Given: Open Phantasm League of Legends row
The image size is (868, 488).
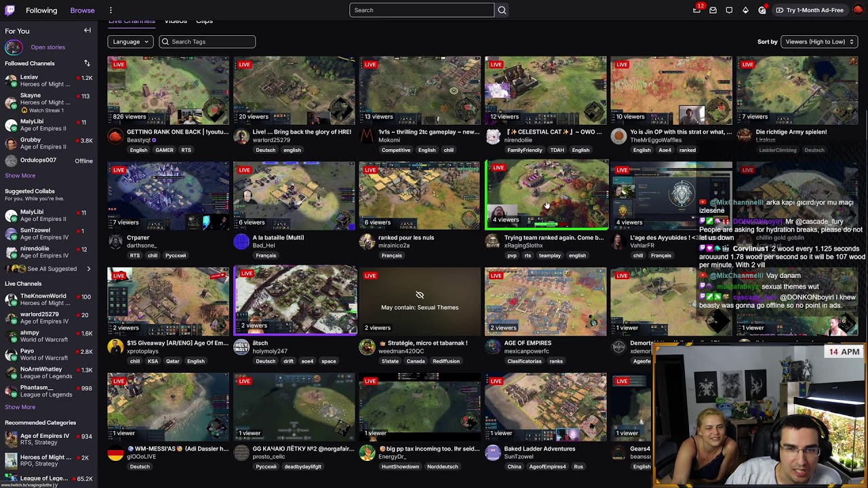Looking at the screenshot, I should click(x=49, y=391).
